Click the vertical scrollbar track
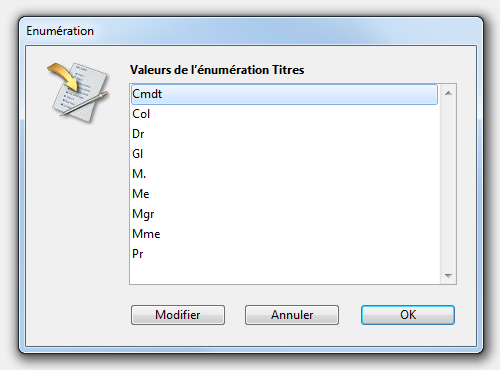This screenshot has height=370, width=500. click(448, 184)
